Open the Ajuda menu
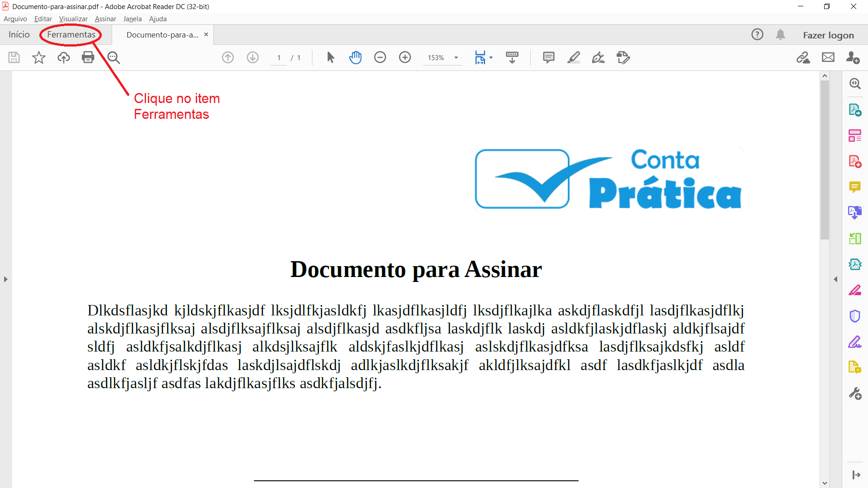The width and height of the screenshot is (868, 488). (158, 19)
